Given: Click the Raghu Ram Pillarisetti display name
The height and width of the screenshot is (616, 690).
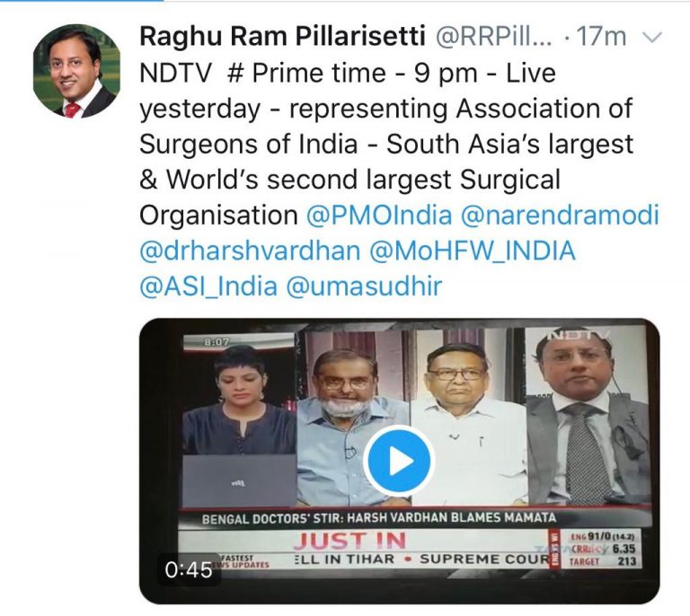Looking at the screenshot, I should point(282,36).
